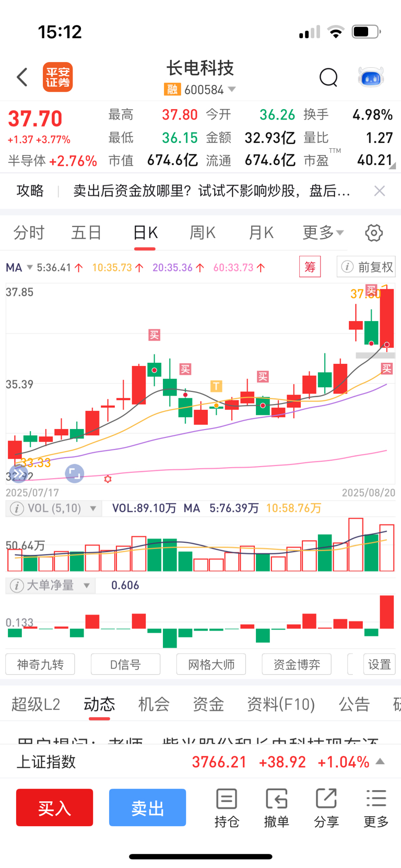
Task: Tap the back arrow icon
Action: [x=22, y=77]
